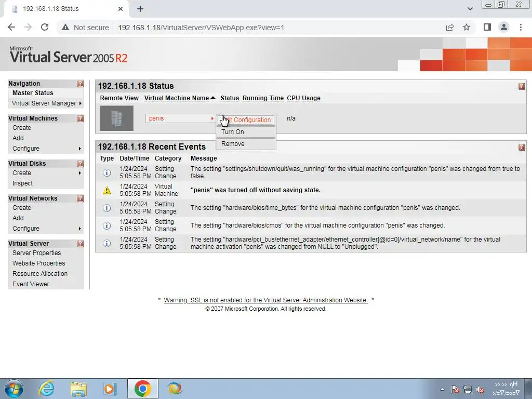This screenshot has width=532, height=399.
Task: Click the info icon of the was_running event
Action: click(107, 172)
